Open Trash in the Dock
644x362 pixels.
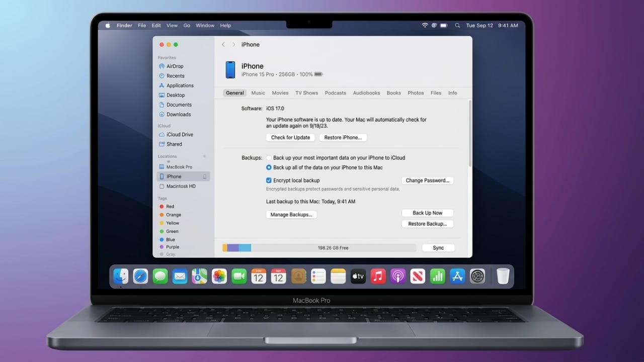pyautogui.click(x=503, y=276)
